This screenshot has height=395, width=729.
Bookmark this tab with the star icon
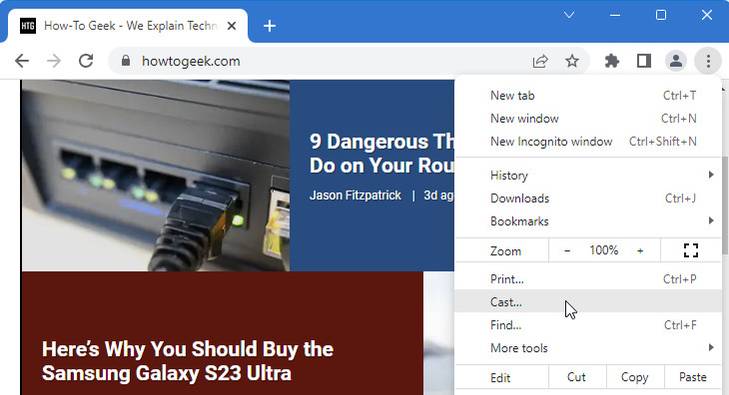[x=572, y=61]
